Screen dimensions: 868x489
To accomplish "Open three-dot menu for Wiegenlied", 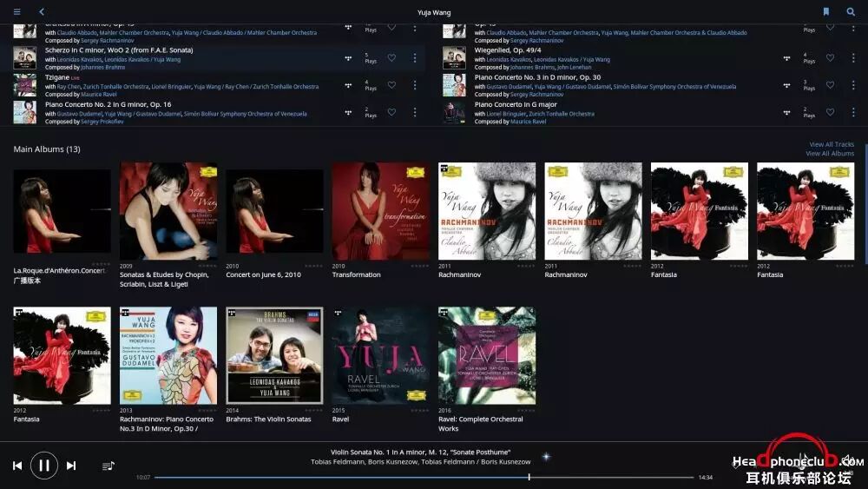I will click(853, 57).
